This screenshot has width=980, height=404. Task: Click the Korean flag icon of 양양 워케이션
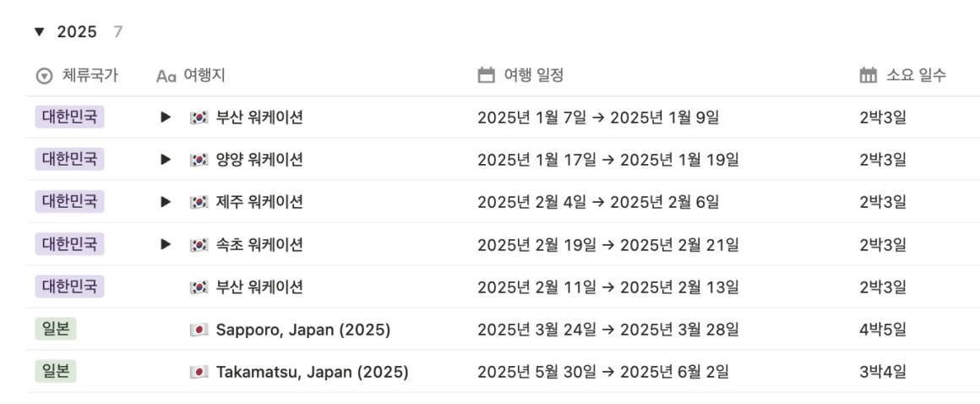click(x=199, y=160)
